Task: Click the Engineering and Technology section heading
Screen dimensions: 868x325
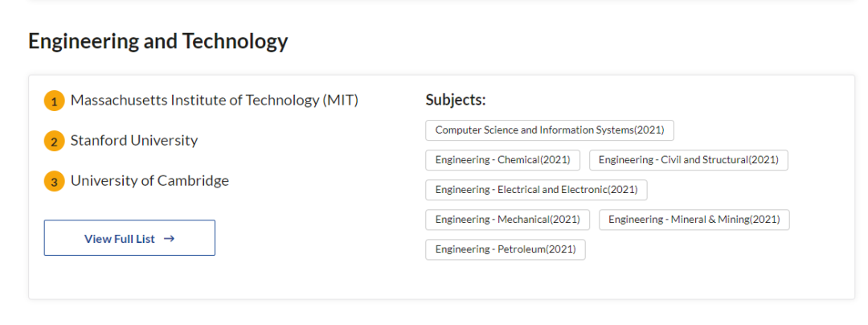Action: [158, 41]
